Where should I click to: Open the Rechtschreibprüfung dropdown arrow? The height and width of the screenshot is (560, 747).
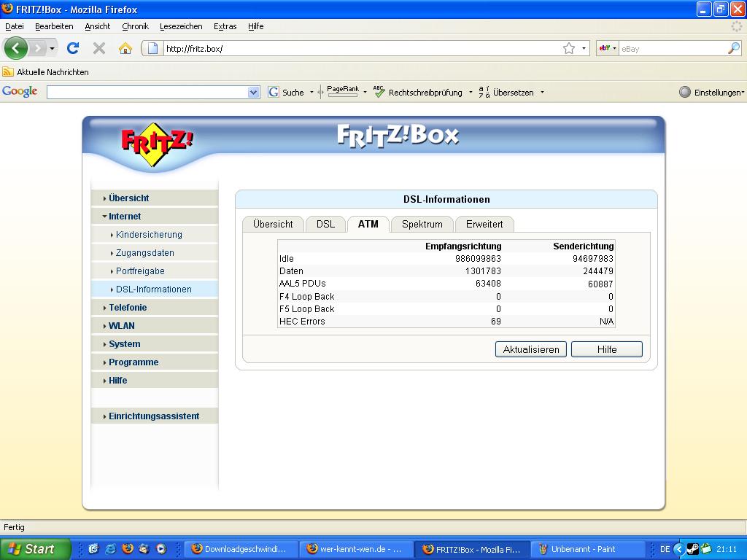[x=471, y=93]
